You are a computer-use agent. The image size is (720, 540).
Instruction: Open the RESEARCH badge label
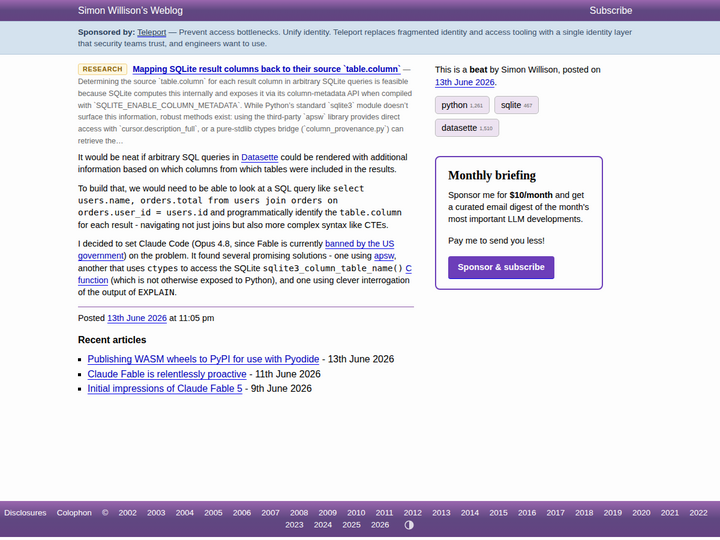point(102,69)
